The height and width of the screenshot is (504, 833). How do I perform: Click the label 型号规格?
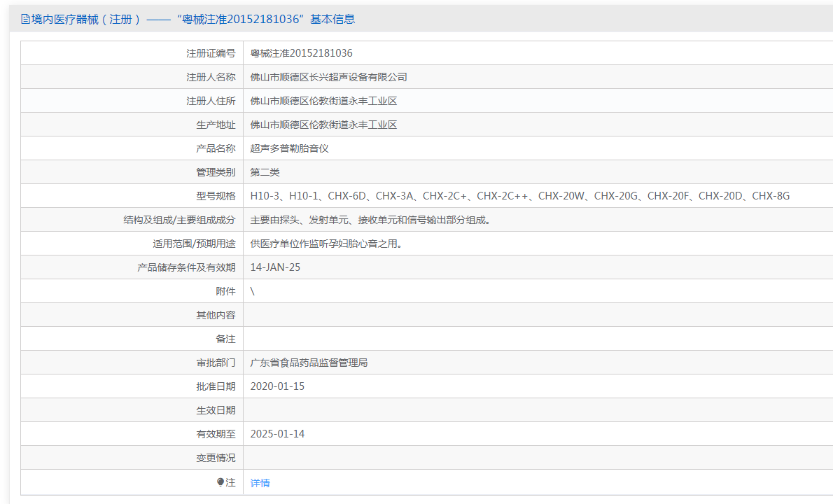tap(216, 196)
